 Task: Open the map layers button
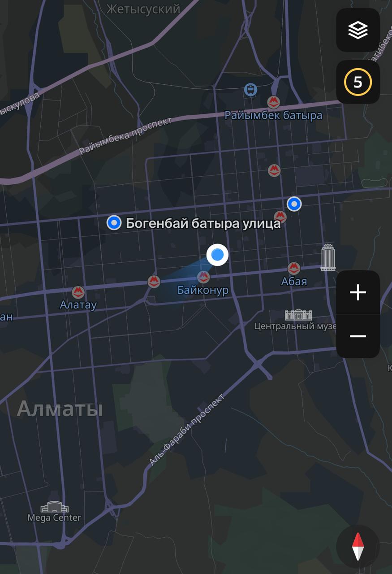pos(358,30)
